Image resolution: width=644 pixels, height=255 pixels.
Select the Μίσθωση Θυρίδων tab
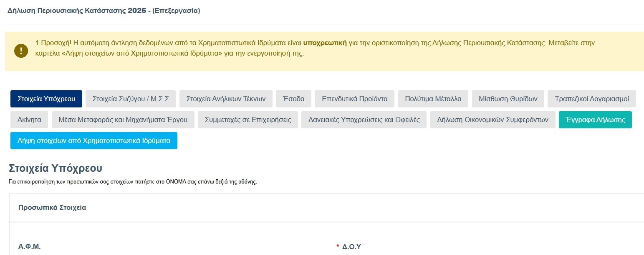point(508,99)
